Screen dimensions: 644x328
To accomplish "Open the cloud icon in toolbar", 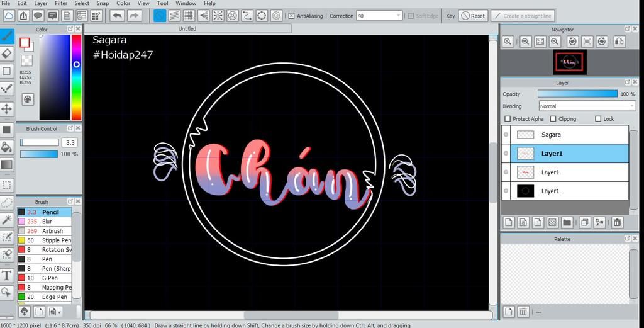I will (x=9, y=16).
